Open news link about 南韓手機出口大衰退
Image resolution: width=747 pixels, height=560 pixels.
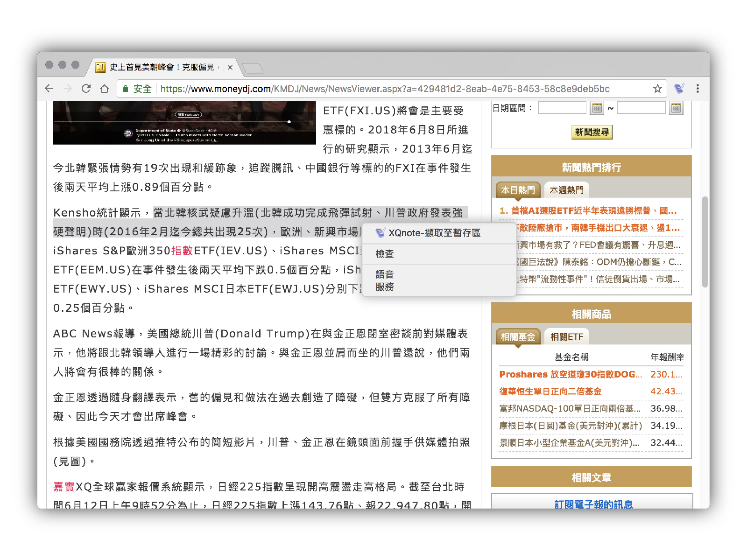(599, 228)
